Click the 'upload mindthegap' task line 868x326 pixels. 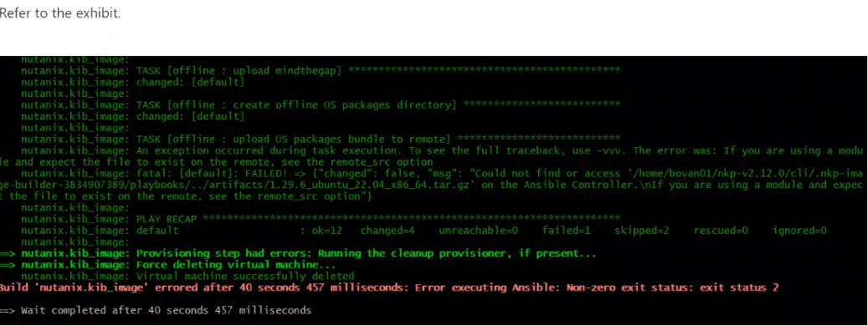point(321,71)
